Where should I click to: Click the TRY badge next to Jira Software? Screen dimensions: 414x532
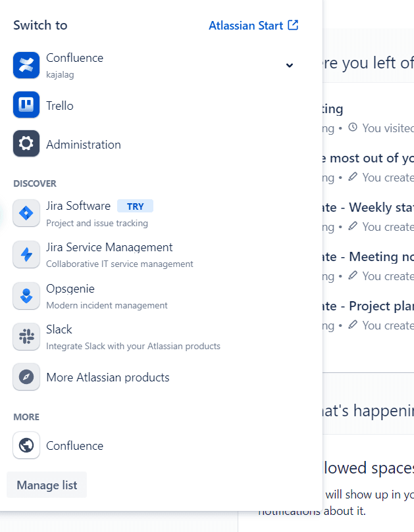pyautogui.click(x=135, y=206)
